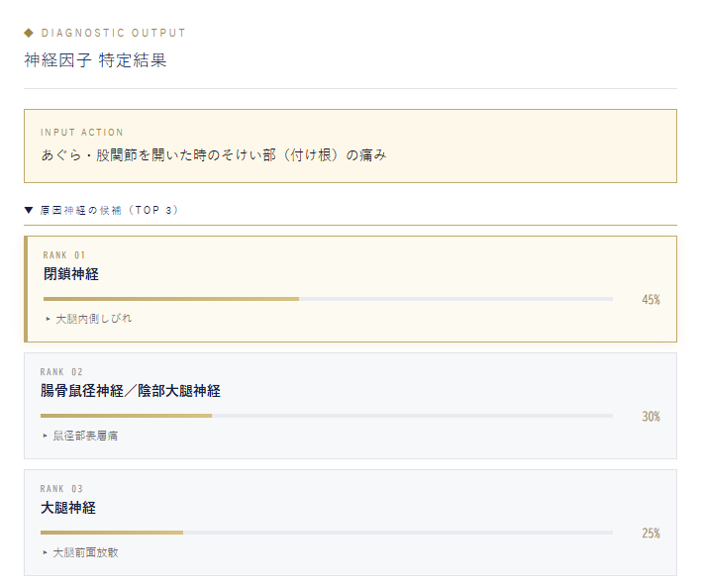702x588 pixels.
Task: Click the 大腿内側しびれ symptom text
Action: coord(94,319)
